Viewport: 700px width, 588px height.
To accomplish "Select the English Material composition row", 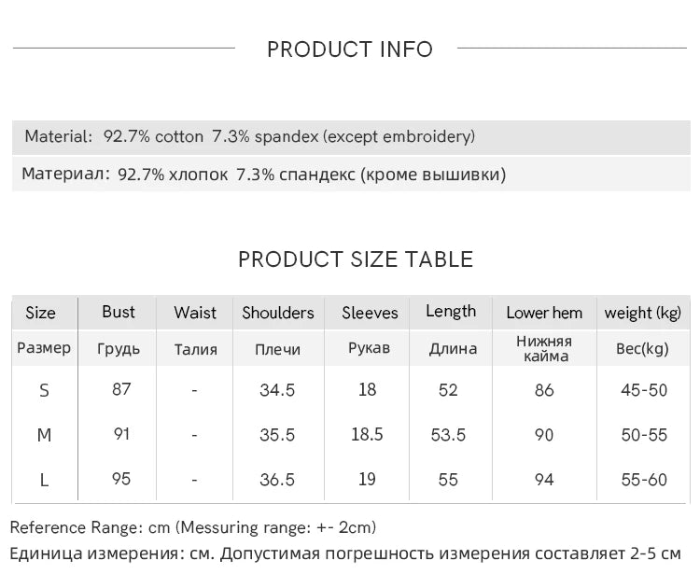I will [351, 137].
